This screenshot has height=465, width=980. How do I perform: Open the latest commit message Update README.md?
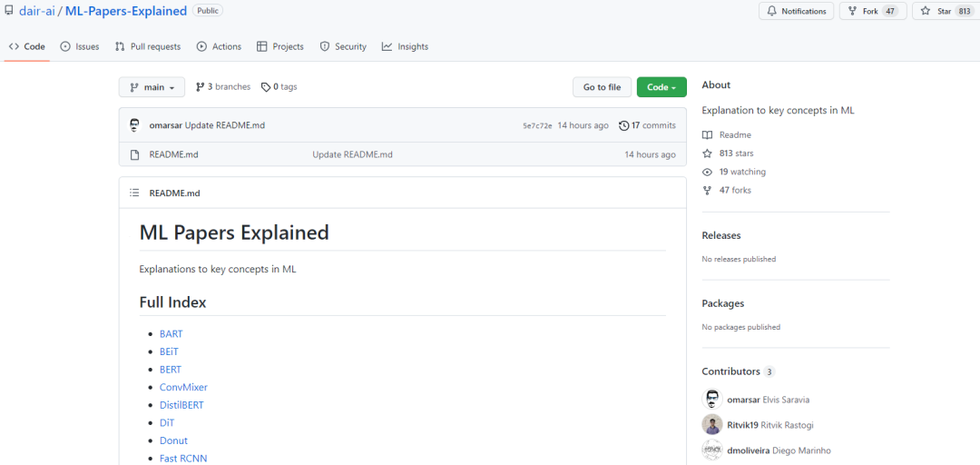click(225, 125)
